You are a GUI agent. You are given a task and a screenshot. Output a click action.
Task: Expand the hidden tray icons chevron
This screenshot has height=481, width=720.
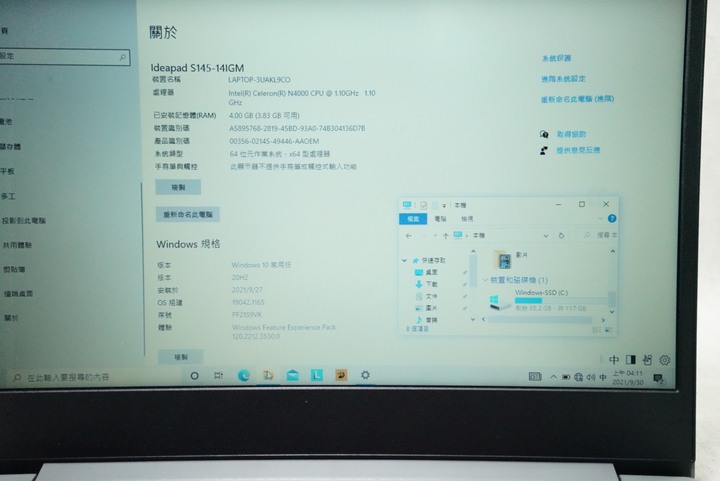[x=554, y=377]
